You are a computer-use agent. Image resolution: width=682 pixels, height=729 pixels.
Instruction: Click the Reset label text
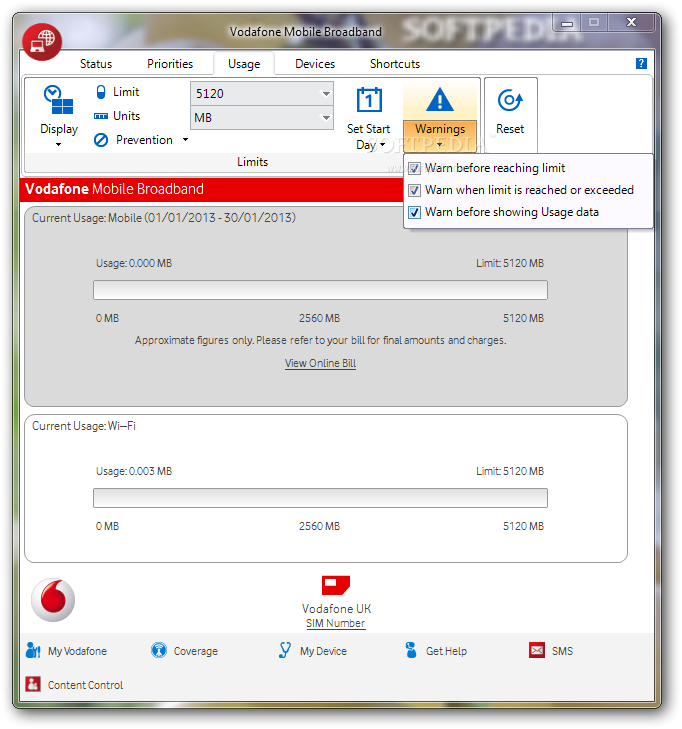[510, 129]
